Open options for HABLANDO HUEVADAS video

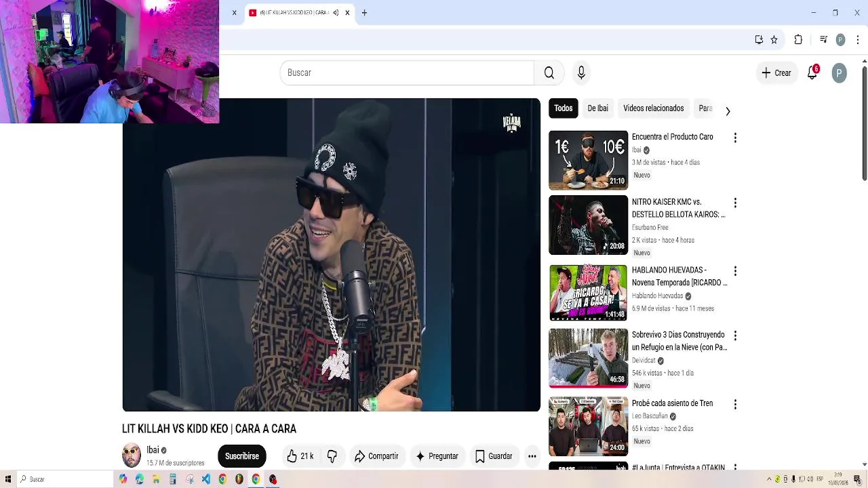[734, 271]
